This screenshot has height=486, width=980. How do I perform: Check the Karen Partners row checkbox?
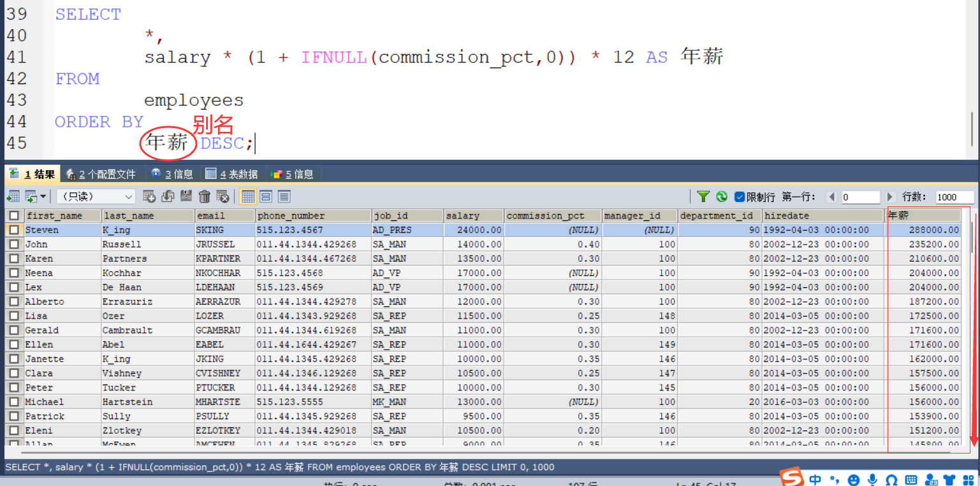pyautogui.click(x=15, y=259)
